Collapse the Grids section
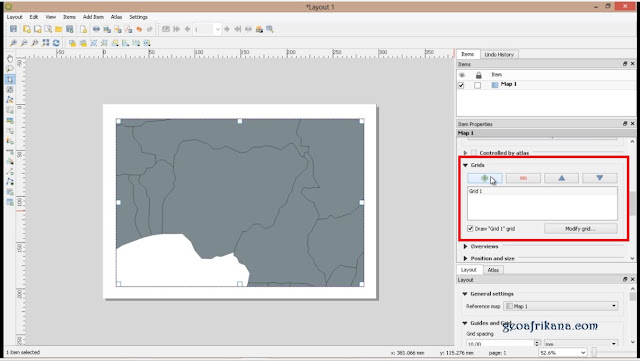Screen dimensions: 640x361 pyautogui.click(x=465, y=165)
